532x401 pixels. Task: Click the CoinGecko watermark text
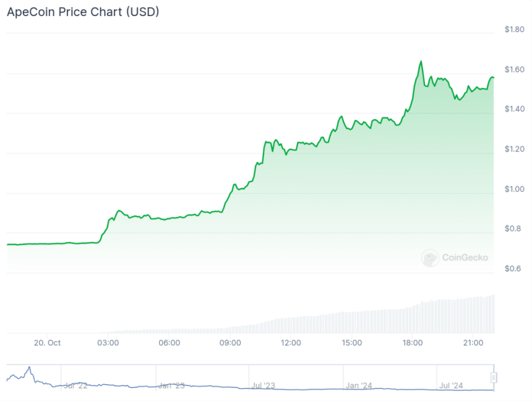pyautogui.click(x=465, y=257)
